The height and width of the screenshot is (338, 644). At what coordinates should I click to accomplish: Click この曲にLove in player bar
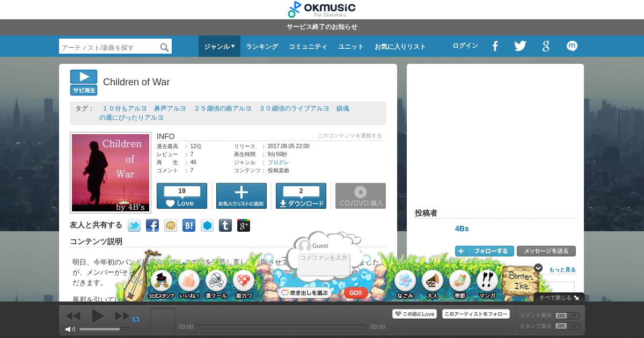414,314
